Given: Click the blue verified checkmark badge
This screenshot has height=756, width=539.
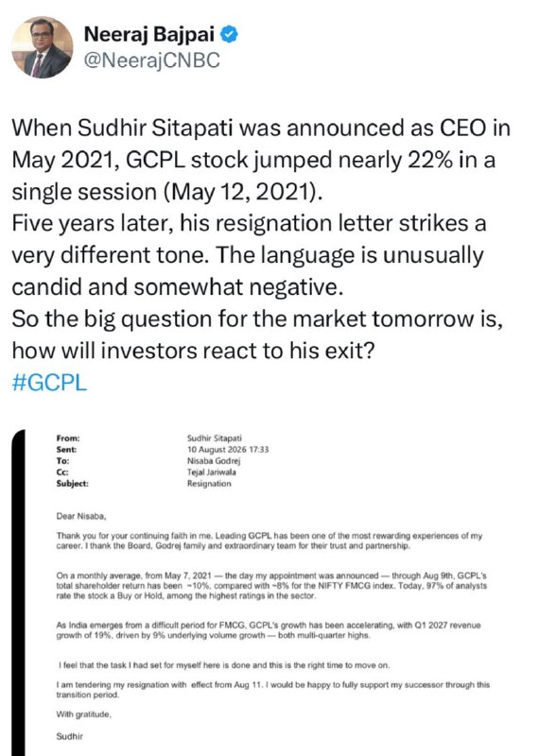Looking at the screenshot, I should click(229, 34).
